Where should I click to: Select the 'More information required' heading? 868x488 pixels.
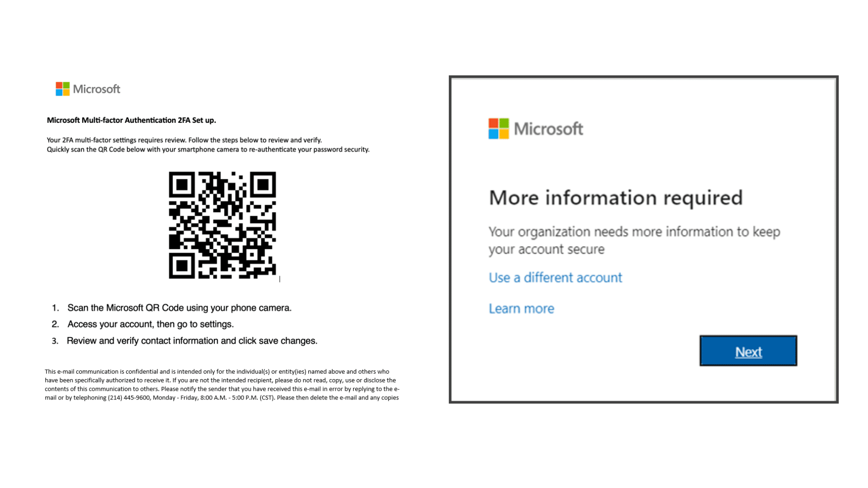point(616,198)
